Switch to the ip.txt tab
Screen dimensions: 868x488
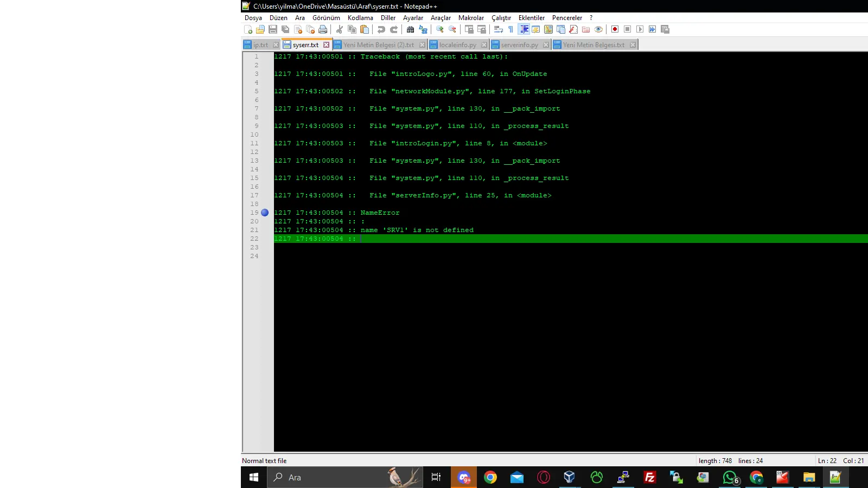point(260,45)
